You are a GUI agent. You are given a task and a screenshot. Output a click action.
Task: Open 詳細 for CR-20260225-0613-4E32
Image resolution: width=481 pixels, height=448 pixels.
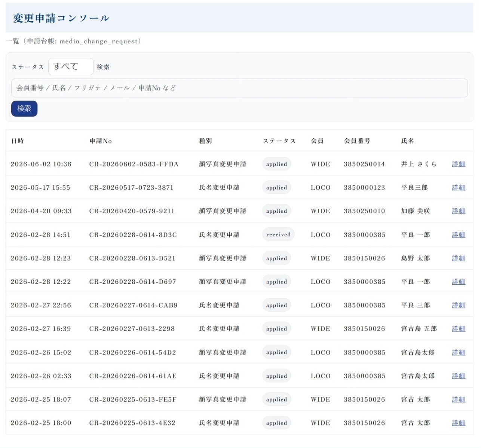459,423
